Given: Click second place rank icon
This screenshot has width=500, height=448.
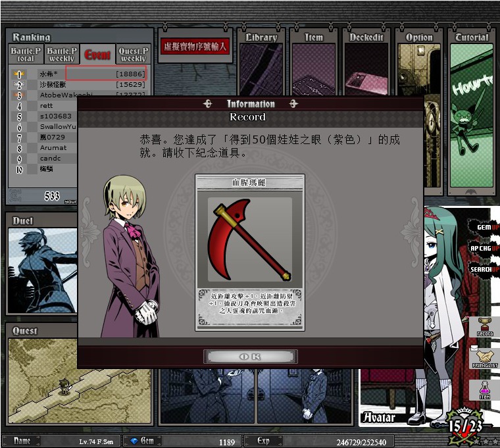Looking at the screenshot, I should point(19,85).
